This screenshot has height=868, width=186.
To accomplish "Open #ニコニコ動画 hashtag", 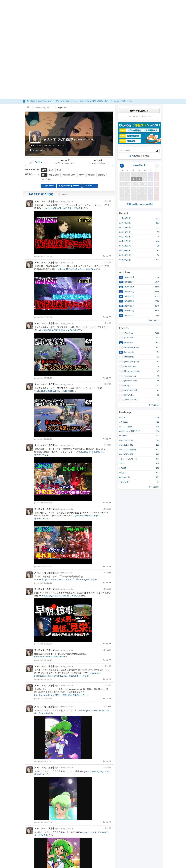I will click(126, 427).
